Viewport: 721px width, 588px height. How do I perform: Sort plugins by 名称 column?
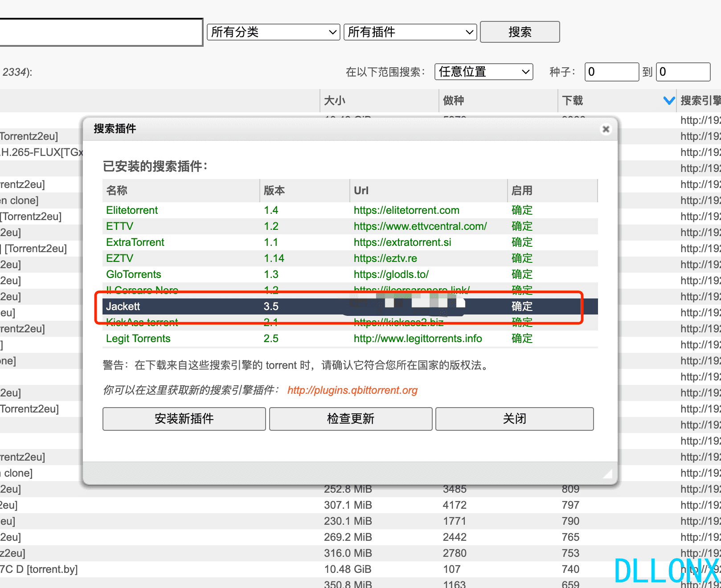point(181,191)
